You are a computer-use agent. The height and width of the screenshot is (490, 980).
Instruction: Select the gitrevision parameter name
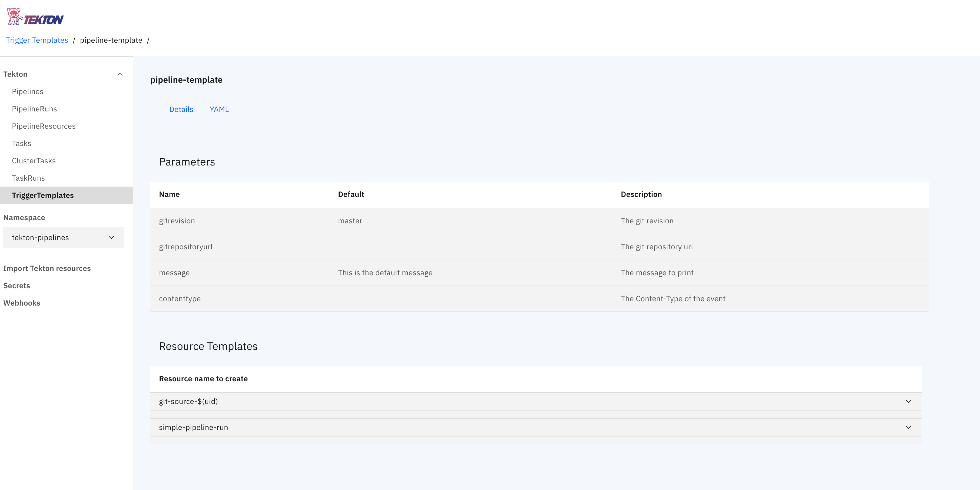coord(177,221)
